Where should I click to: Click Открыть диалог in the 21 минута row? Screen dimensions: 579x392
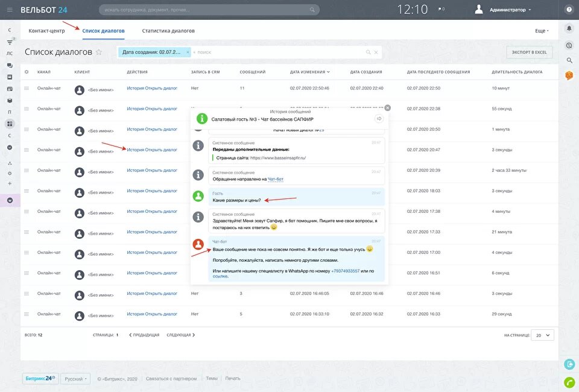pos(161,232)
